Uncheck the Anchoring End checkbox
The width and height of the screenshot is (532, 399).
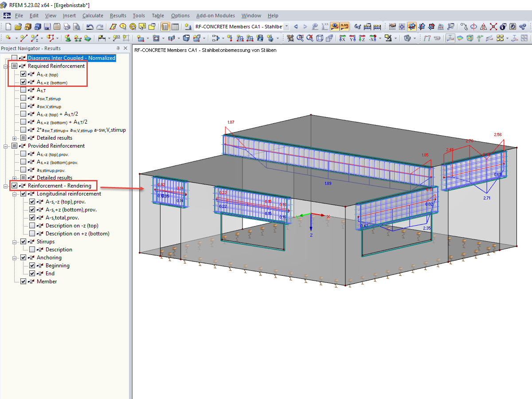(32, 274)
